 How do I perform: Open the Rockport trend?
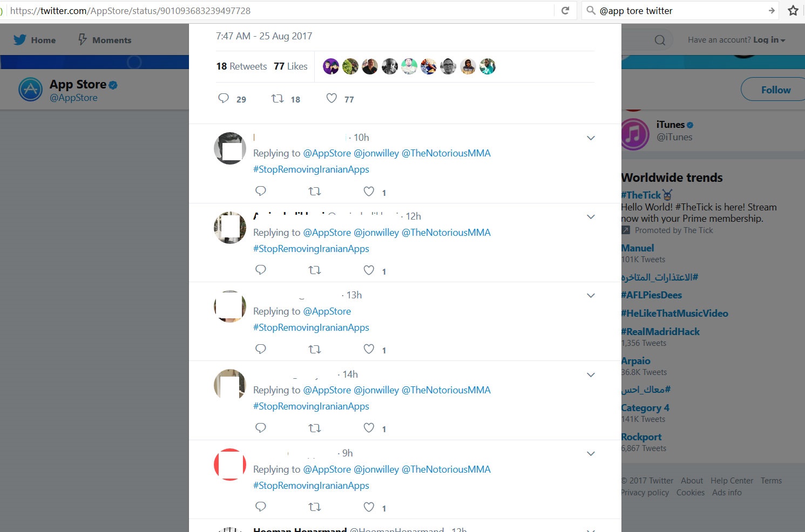click(641, 437)
